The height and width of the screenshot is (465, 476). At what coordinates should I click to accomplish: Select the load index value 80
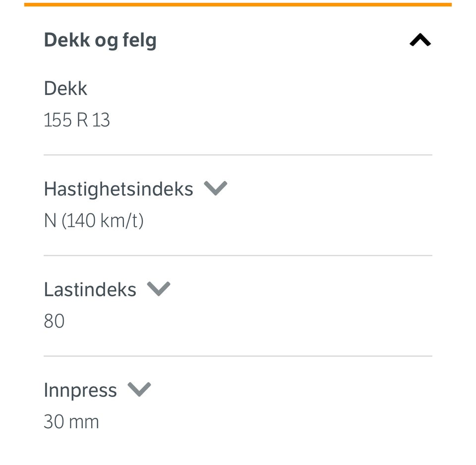pos(54,321)
